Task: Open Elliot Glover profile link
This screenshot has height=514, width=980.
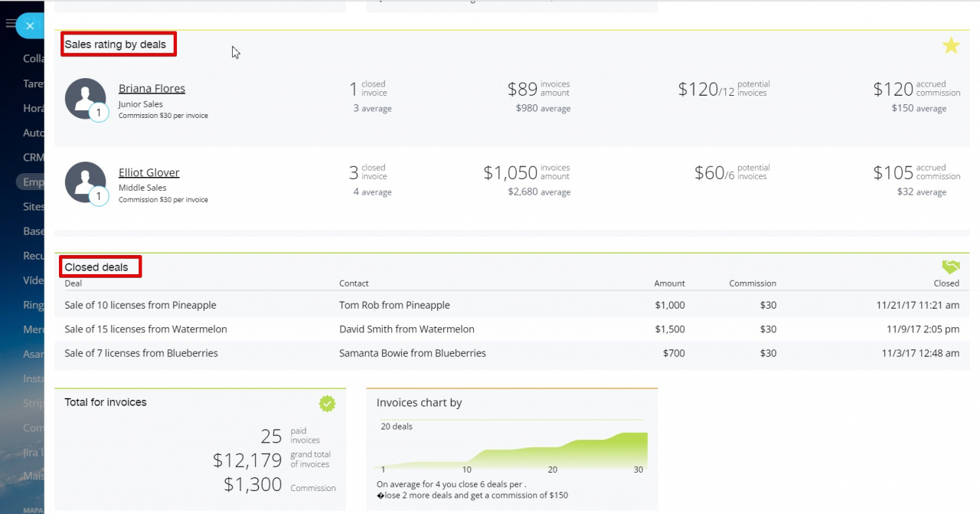Action: click(x=149, y=172)
